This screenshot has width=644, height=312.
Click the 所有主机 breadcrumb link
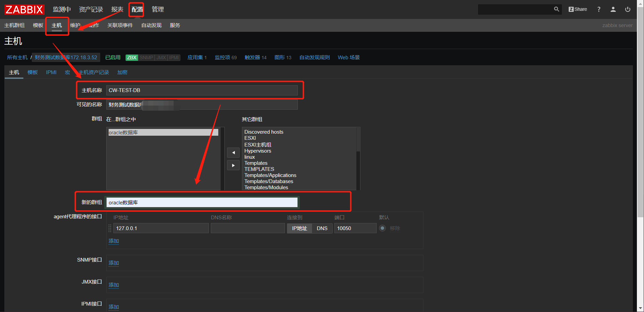17,58
